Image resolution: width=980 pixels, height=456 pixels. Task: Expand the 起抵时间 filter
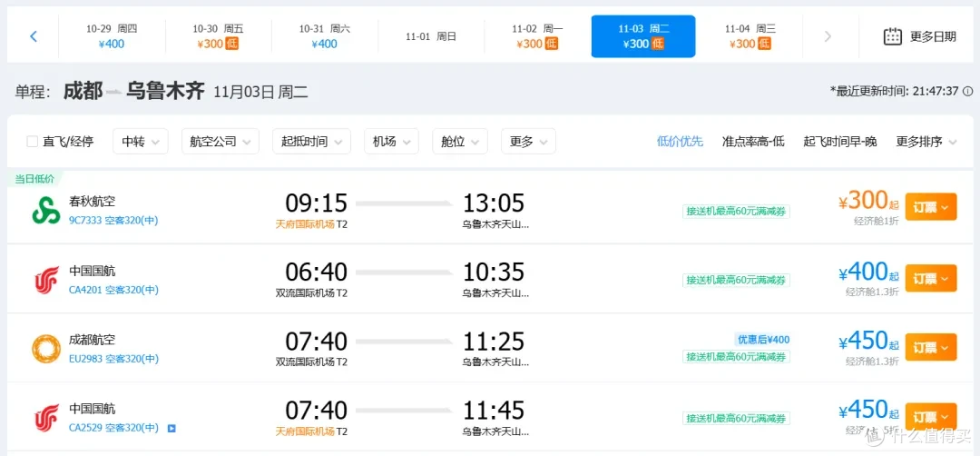coord(311,142)
